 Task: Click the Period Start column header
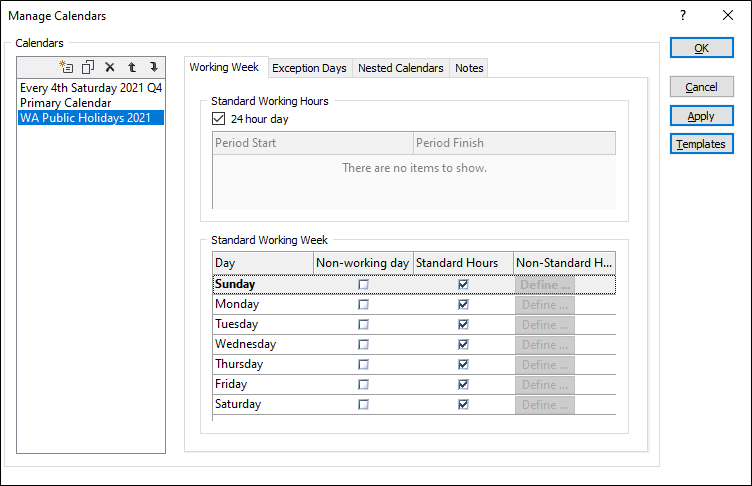312,143
